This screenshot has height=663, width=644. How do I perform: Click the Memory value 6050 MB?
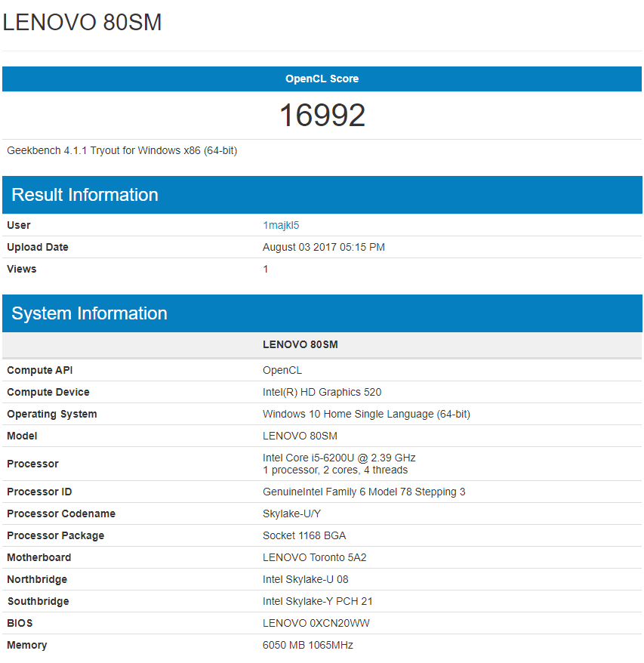pos(307,645)
